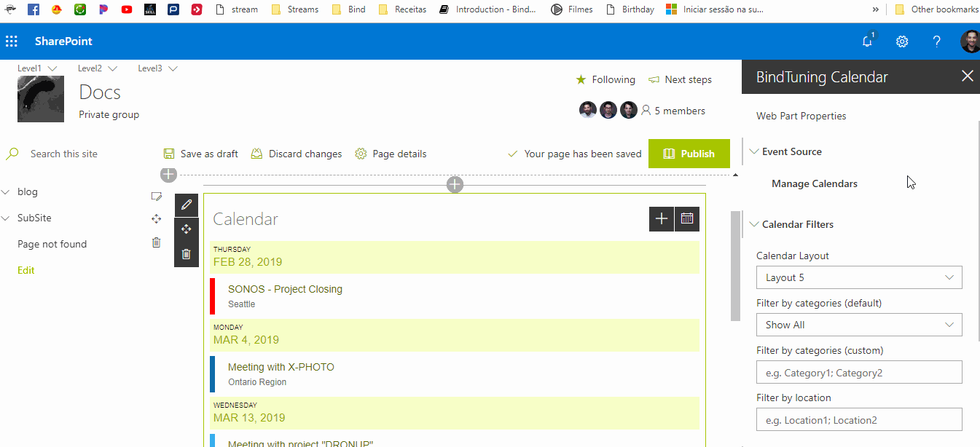Open the user profile picture menu
This screenshot has height=447, width=980.
(970, 41)
